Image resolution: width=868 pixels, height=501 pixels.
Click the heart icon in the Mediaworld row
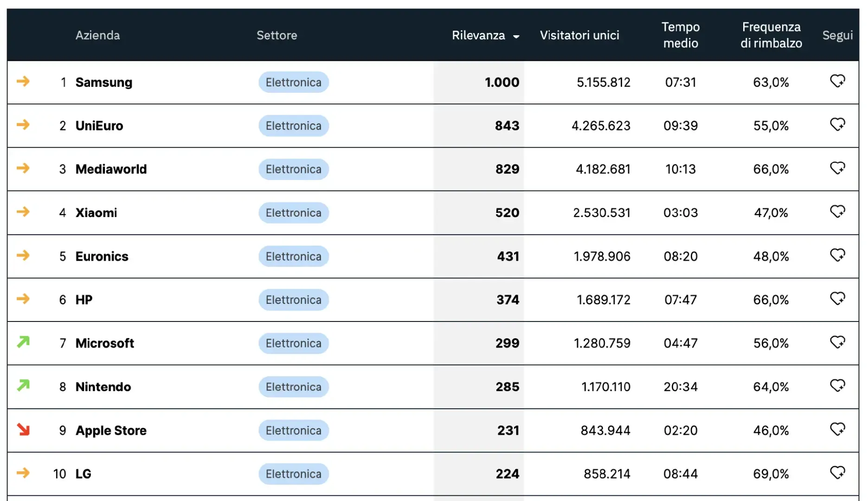837,168
